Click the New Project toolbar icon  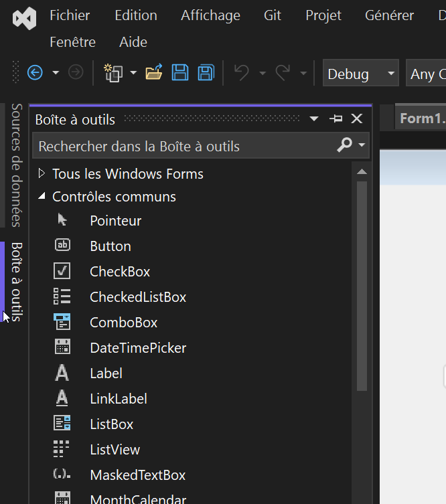click(113, 73)
